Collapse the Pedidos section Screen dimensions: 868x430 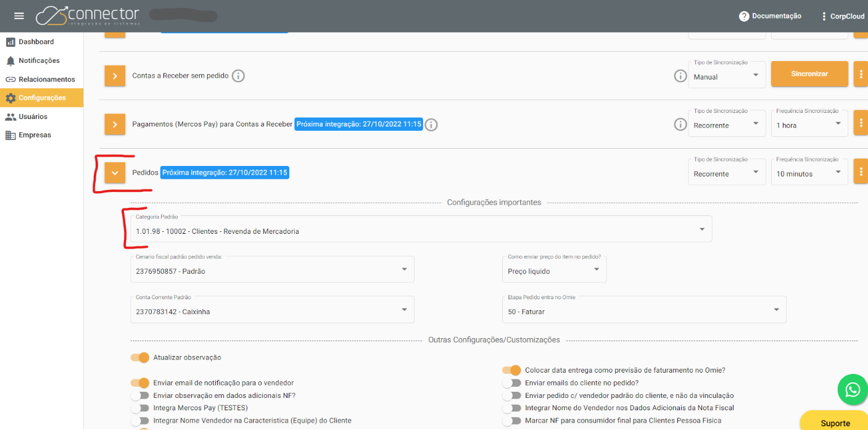[115, 173]
